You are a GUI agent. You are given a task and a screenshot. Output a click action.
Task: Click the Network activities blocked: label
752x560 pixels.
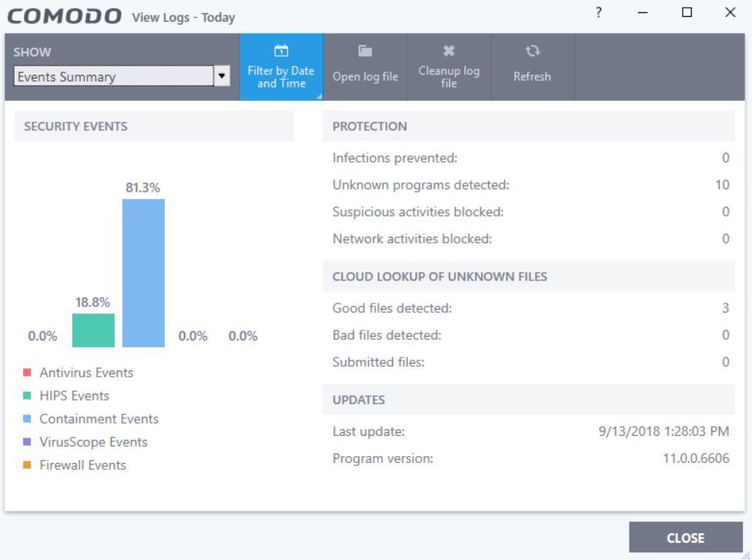(412, 238)
